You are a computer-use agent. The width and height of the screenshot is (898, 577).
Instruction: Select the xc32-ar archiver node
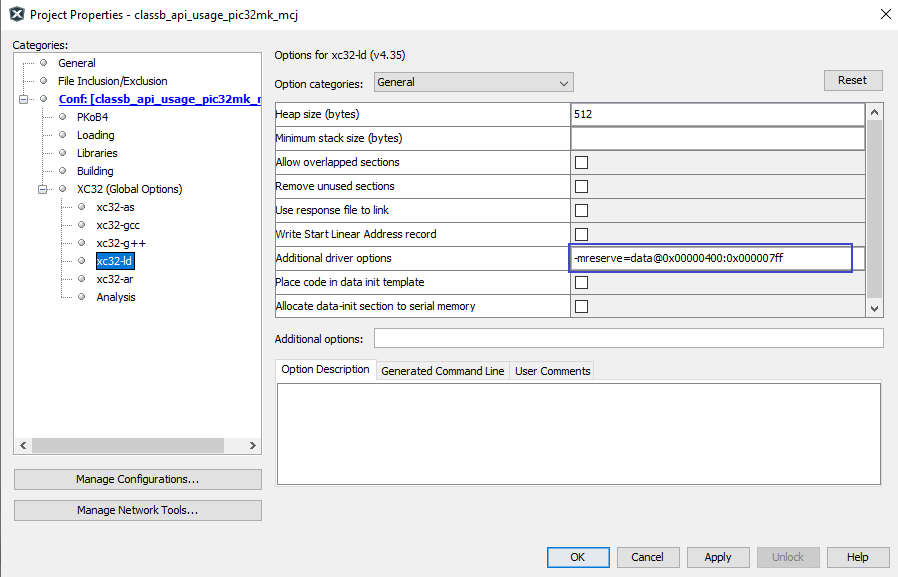115,279
